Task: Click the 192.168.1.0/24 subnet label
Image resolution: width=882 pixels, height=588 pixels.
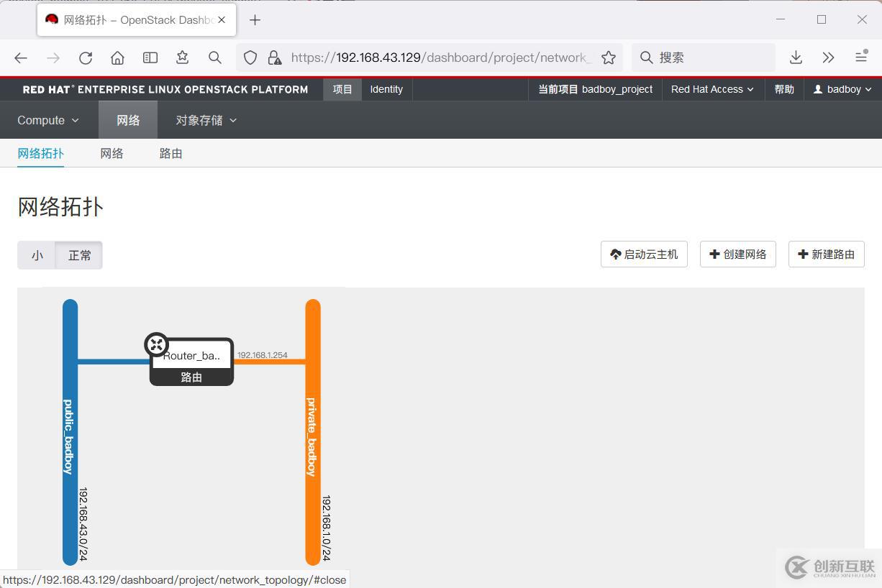Action: click(327, 528)
